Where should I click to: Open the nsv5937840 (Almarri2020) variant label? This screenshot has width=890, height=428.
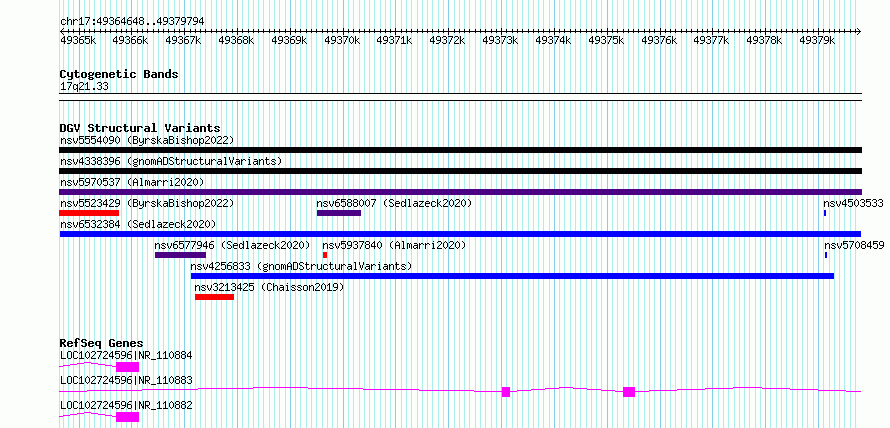point(394,245)
